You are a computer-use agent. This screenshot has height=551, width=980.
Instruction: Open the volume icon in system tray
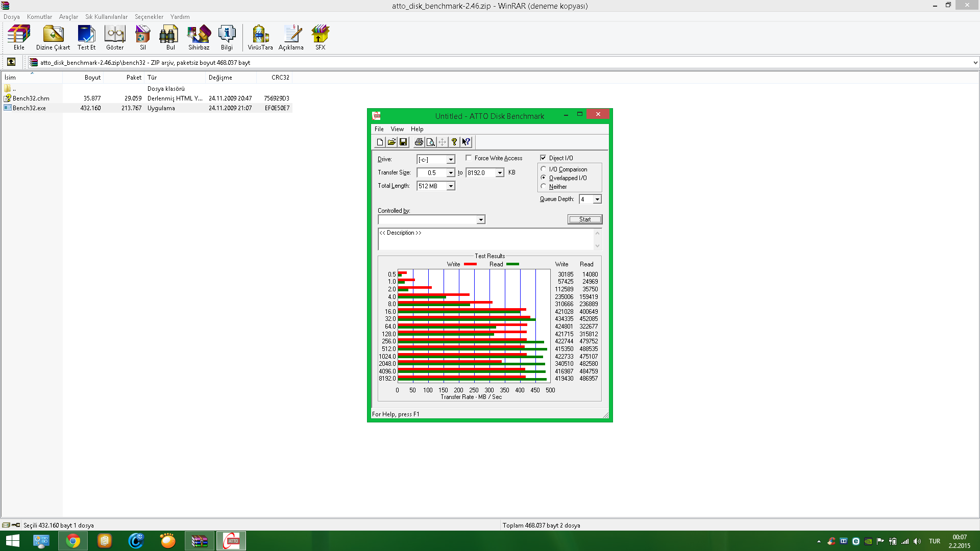tap(917, 541)
